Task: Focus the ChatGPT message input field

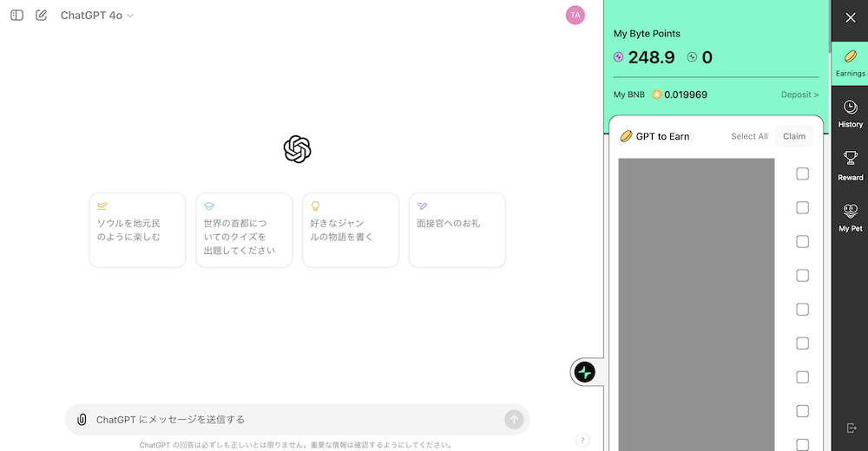Action: point(297,420)
